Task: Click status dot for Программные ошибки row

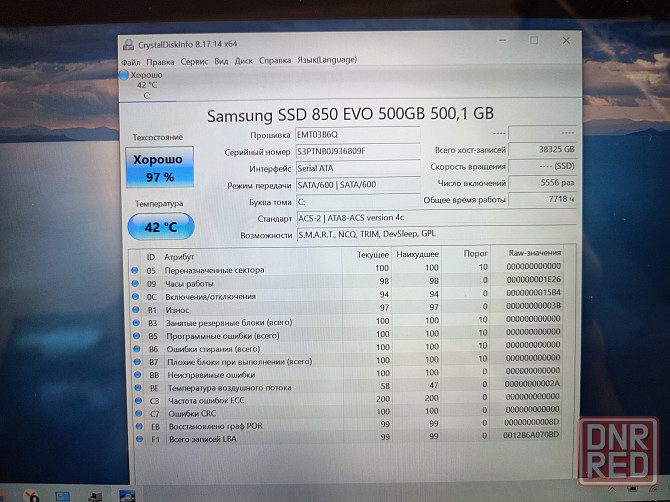Action: click(x=137, y=336)
